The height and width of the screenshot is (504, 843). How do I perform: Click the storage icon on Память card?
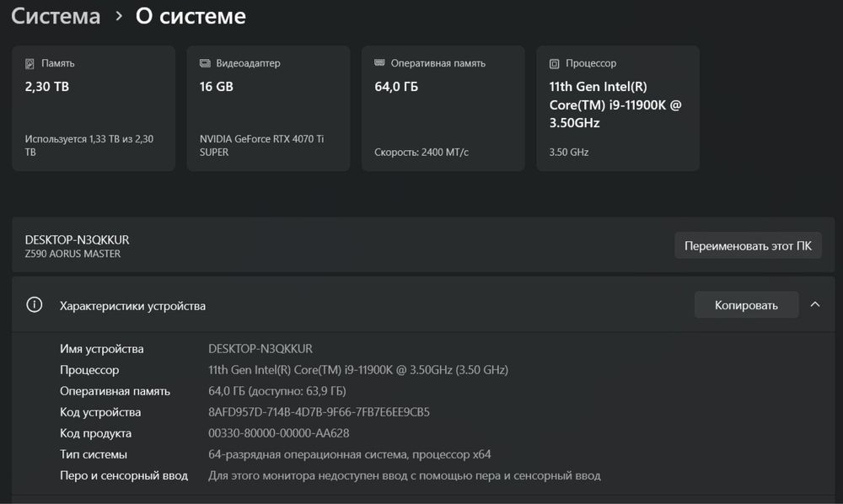point(30,63)
